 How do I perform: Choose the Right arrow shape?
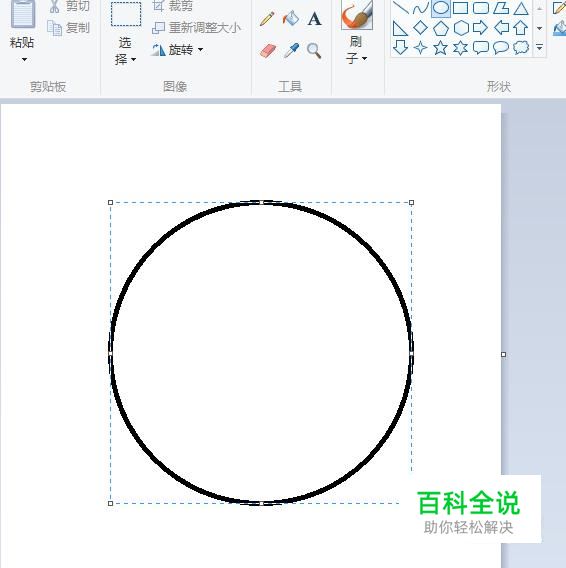[x=480, y=28]
